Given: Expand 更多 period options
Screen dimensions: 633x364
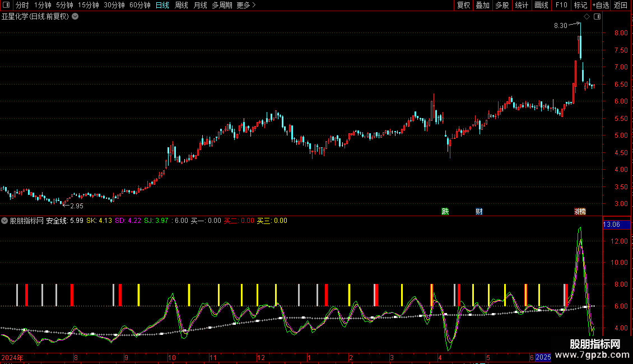Looking at the screenshot, I should [246, 5].
